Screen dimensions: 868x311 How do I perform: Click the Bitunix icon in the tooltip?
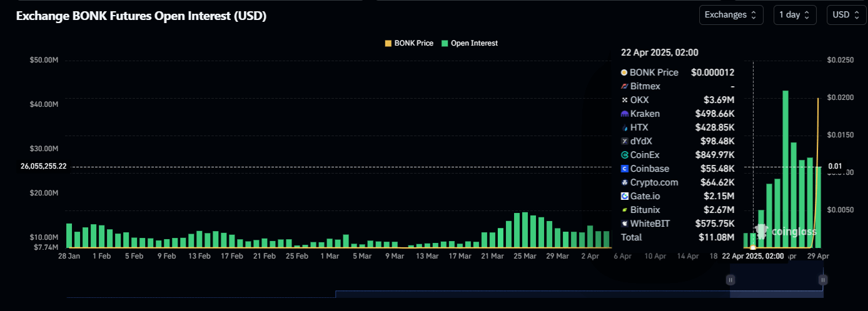coord(624,210)
